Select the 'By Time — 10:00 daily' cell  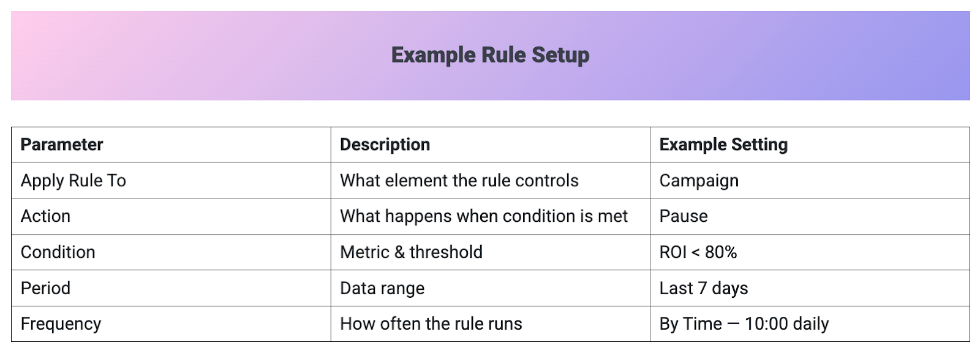pyautogui.click(x=744, y=324)
